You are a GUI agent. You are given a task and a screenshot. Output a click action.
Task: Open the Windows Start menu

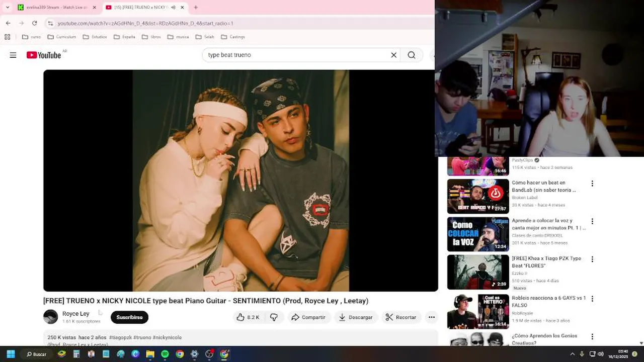11,354
